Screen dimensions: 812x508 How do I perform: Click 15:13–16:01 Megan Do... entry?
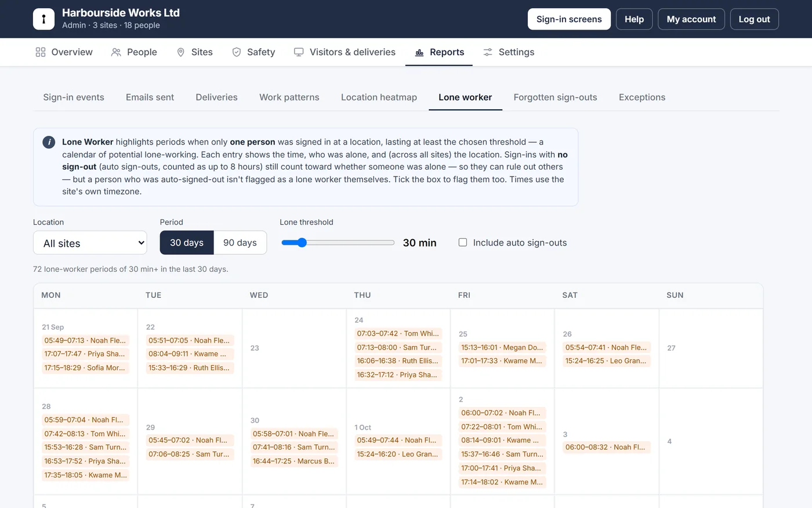coord(502,348)
